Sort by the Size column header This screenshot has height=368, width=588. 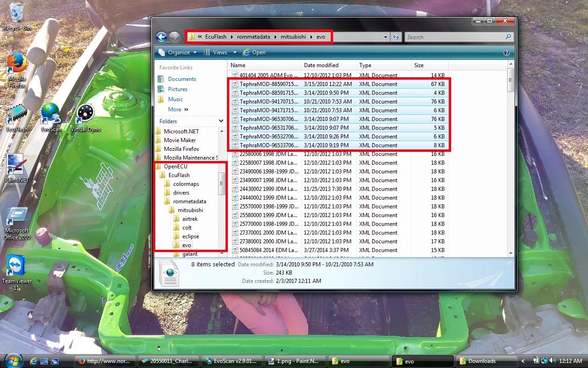[x=430, y=65]
